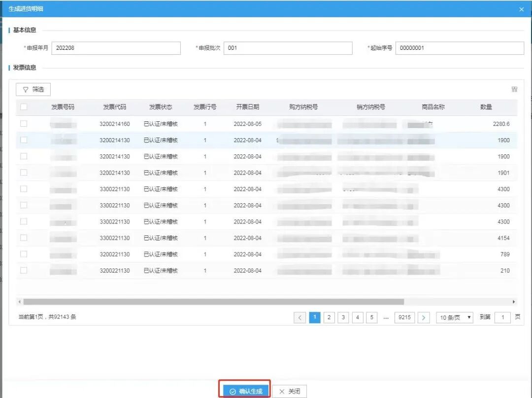The width and height of the screenshot is (532, 398).
Task: Click the 申报批次 field showing 001
Action: point(288,48)
